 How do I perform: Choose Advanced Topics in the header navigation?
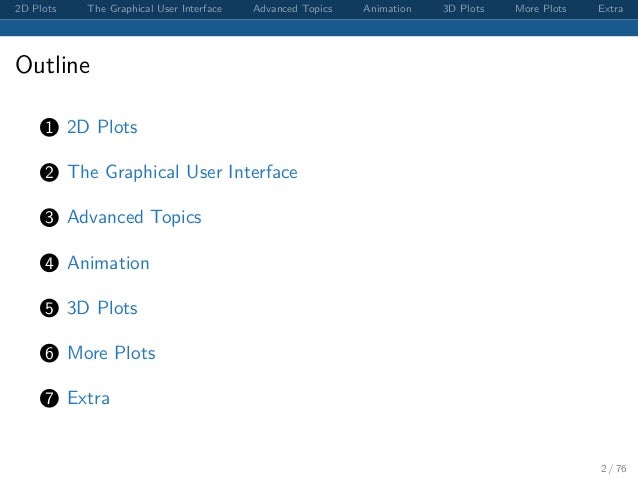[293, 9]
